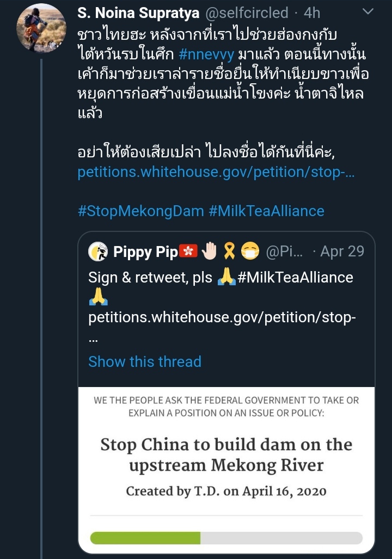This screenshot has width=392, height=559.
Task: Expand tweet options chevron at top right
Action: coord(368,11)
